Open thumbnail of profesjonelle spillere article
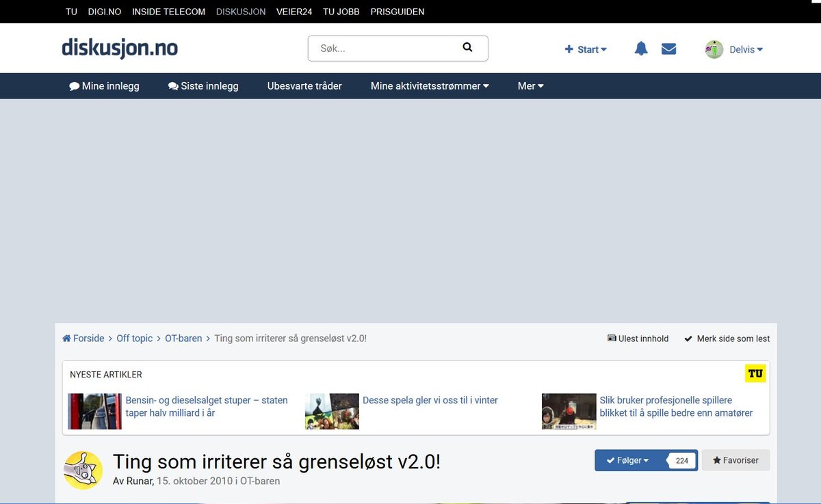This screenshot has width=821, height=504. [569, 411]
